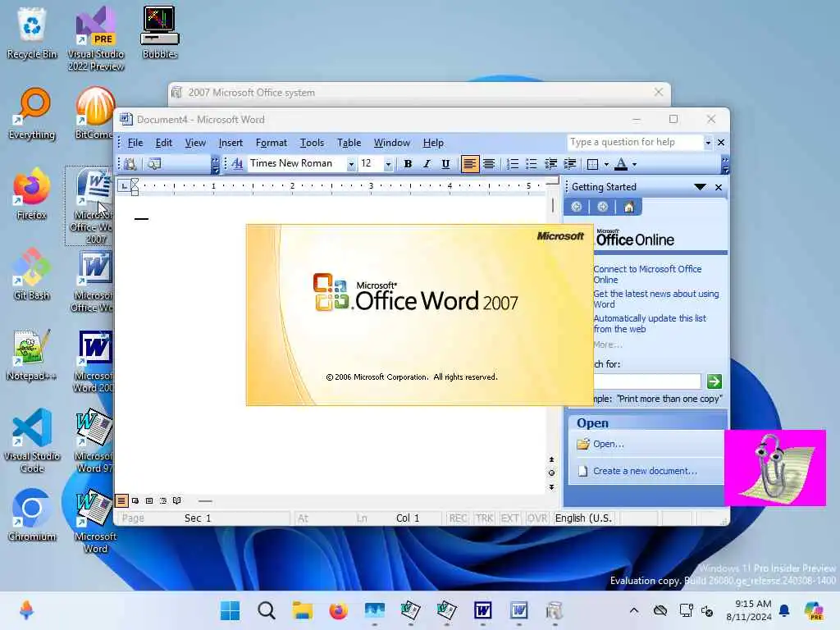Click the search text field in task pane
Screen dimensions: 840x630
click(647, 381)
